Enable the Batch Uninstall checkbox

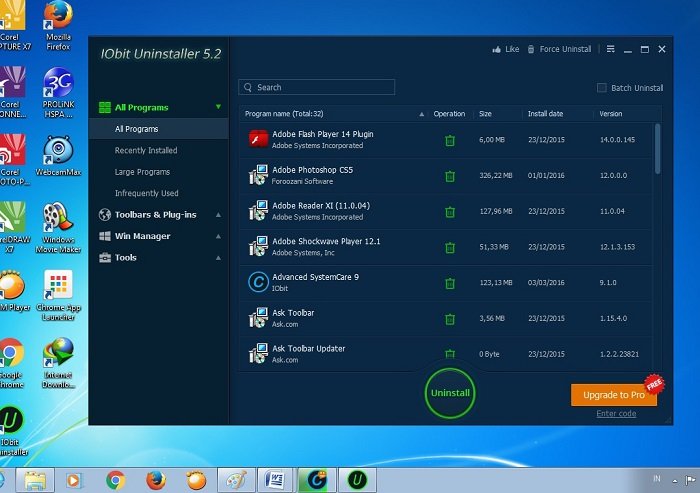click(x=602, y=88)
